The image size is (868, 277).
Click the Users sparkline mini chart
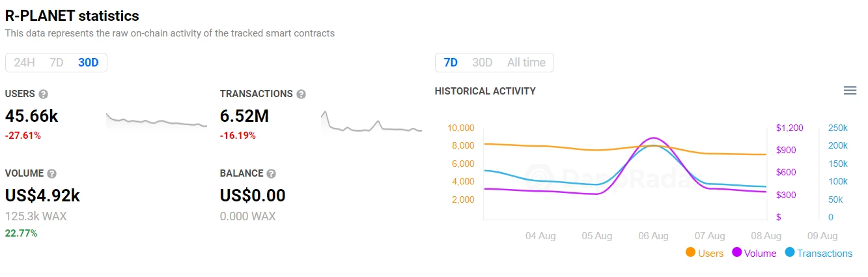[x=156, y=120]
